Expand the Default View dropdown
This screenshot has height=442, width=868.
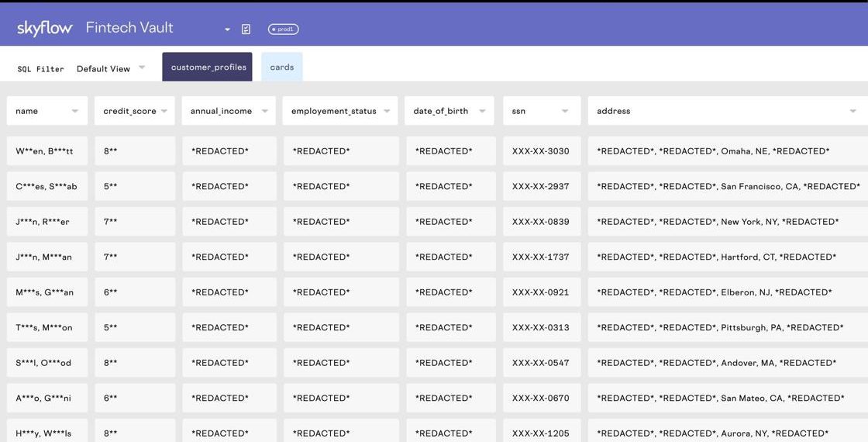(111, 69)
